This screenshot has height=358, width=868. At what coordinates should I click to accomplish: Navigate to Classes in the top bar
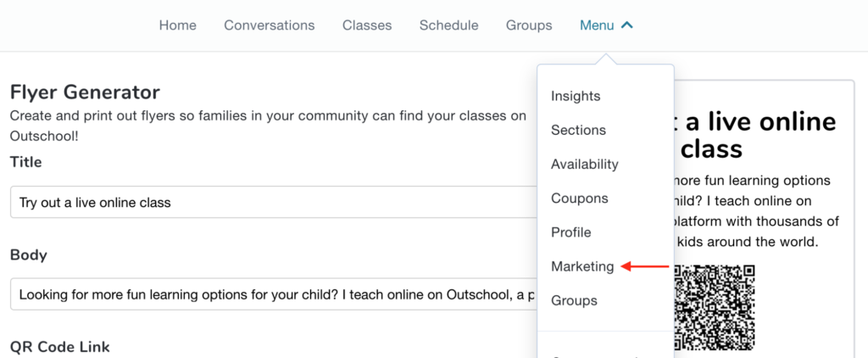coord(367,25)
